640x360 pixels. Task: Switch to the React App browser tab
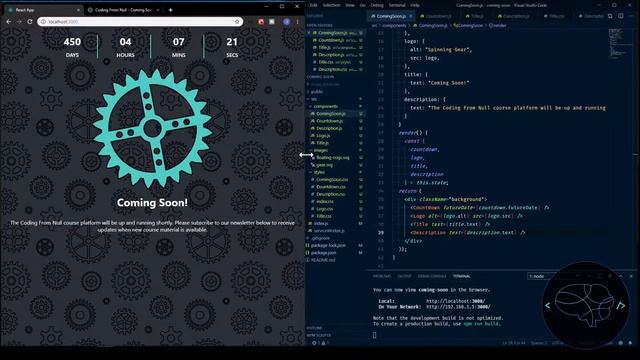pyautogui.click(x=43, y=10)
